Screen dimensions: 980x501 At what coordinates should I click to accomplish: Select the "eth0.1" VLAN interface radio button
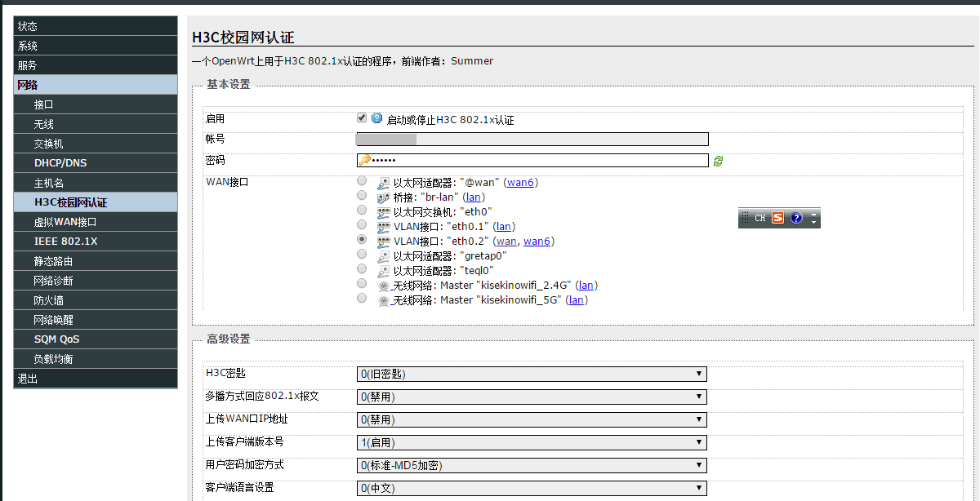pyautogui.click(x=362, y=225)
